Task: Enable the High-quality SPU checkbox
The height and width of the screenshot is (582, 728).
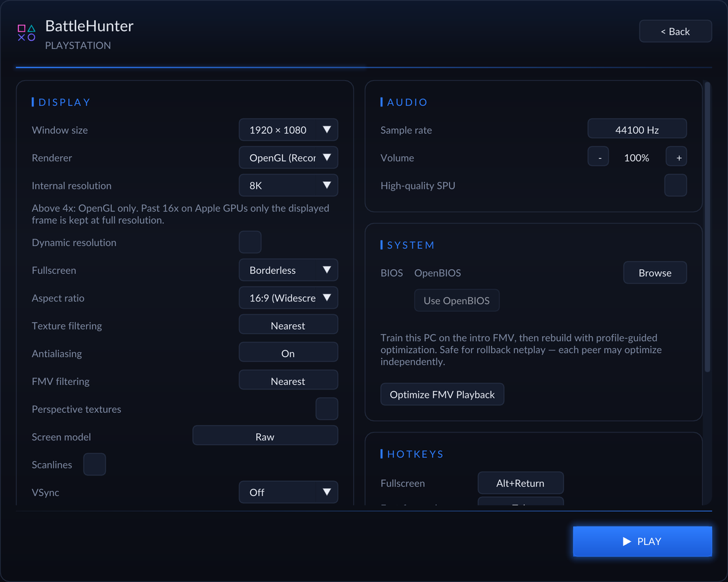Action: (x=676, y=185)
